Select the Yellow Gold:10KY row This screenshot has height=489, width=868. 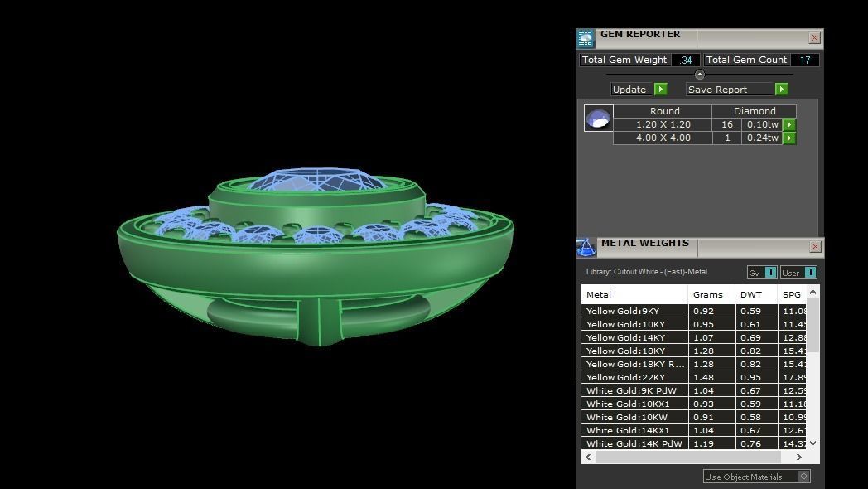(x=693, y=325)
